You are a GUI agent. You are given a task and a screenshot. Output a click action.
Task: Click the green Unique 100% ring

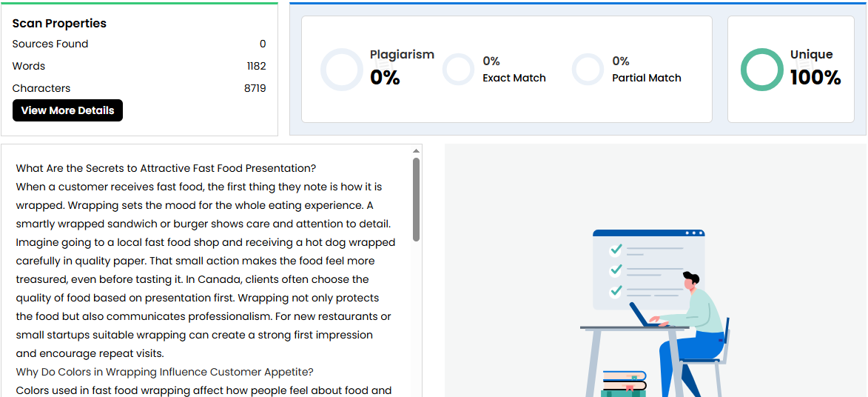click(x=761, y=70)
